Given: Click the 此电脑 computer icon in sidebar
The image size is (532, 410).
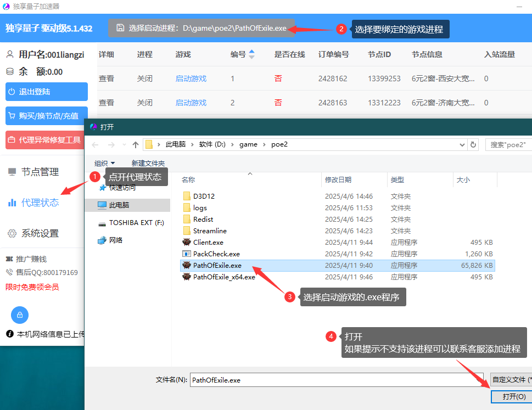Looking at the screenshot, I should point(102,205).
